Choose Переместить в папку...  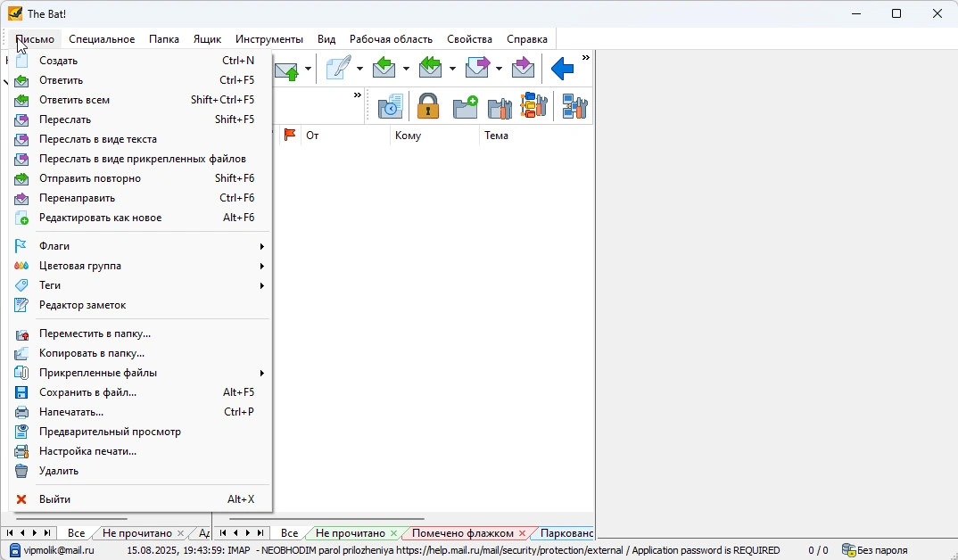click(141, 334)
